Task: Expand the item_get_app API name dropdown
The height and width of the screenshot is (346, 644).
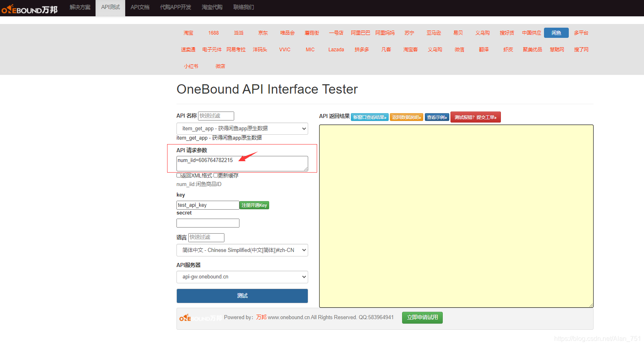Action: (242, 129)
